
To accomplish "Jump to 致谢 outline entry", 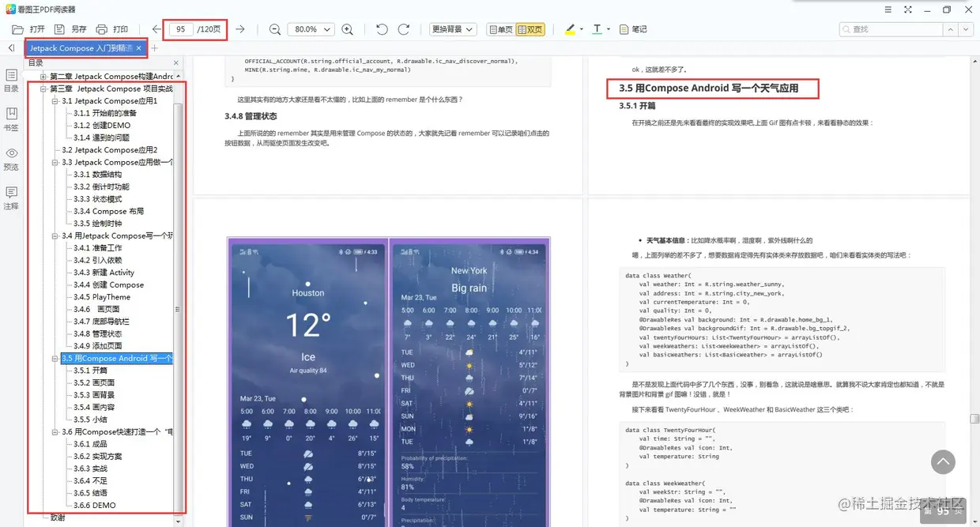I will pyautogui.click(x=58, y=518).
